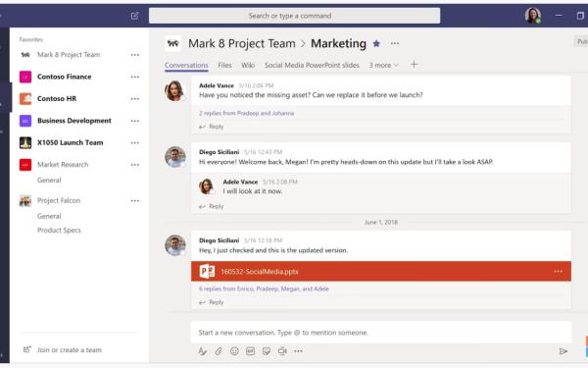Image resolution: width=588 pixels, height=368 pixels.
Task: Click the attach file paperclip icon
Action: coord(219,351)
